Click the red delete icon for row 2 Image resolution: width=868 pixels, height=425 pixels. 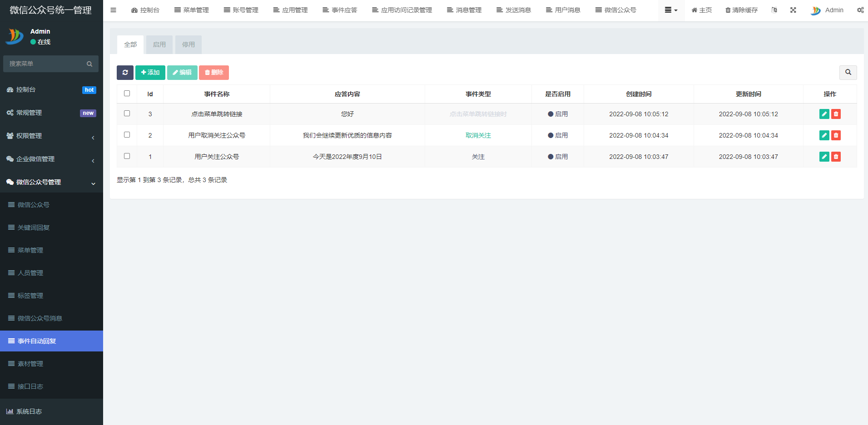point(836,135)
